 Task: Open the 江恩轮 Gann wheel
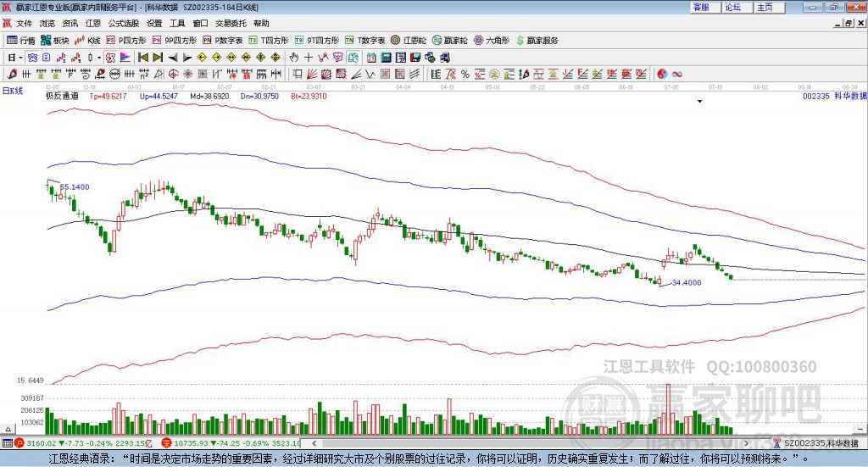pos(409,41)
